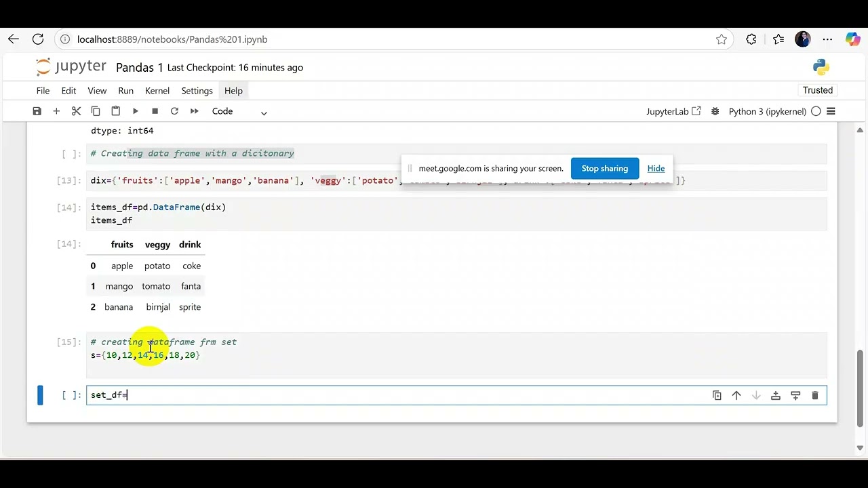
Task: Paste cell from clipboard icon
Action: pyautogui.click(x=115, y=111)
